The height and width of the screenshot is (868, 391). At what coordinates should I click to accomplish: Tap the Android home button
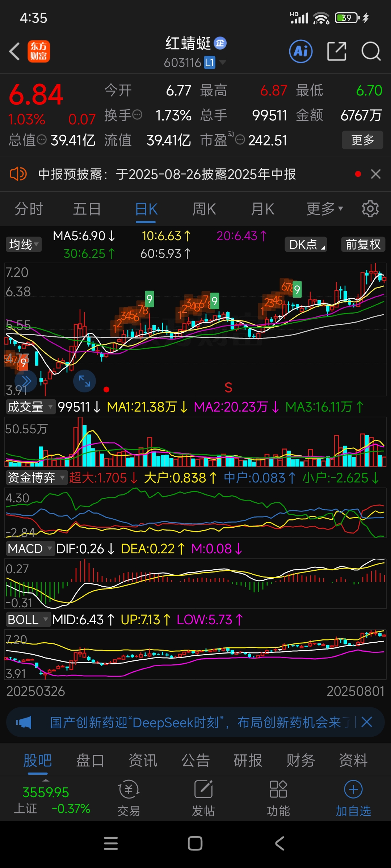[x=195, y=843]
